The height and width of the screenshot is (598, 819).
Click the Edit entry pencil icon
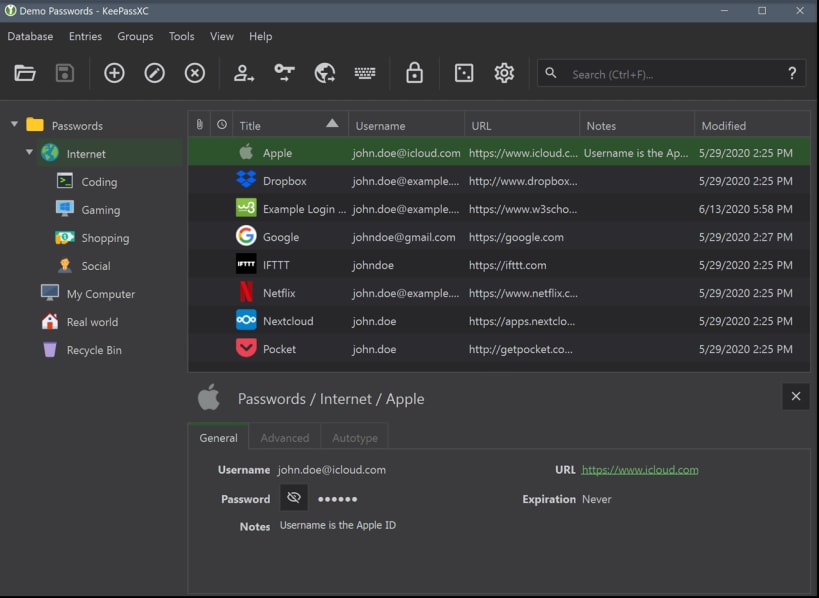(x=155, y=73)
